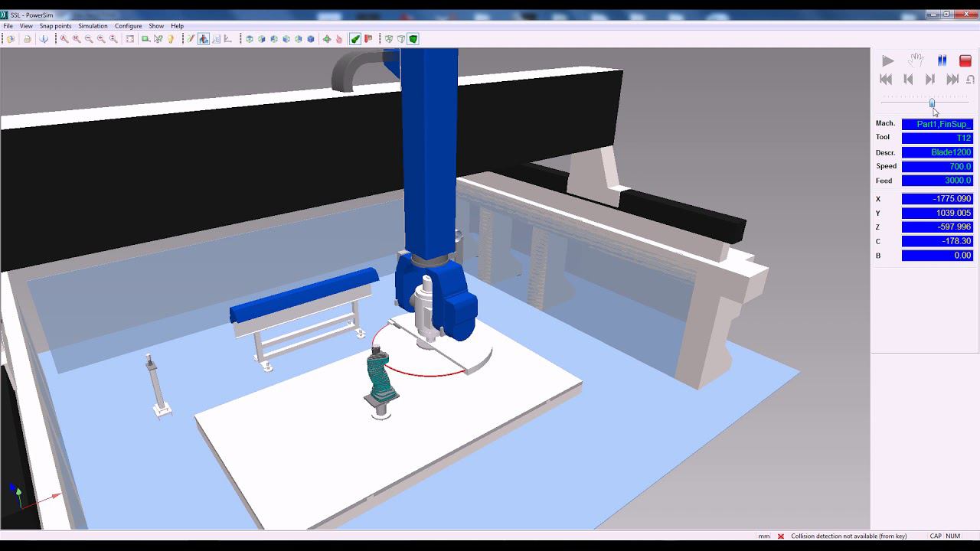The width and height of the screenshot is (980, 551).
Task: Click the Mach. field showing Part1,FinSup_
Action: [937, 124]
